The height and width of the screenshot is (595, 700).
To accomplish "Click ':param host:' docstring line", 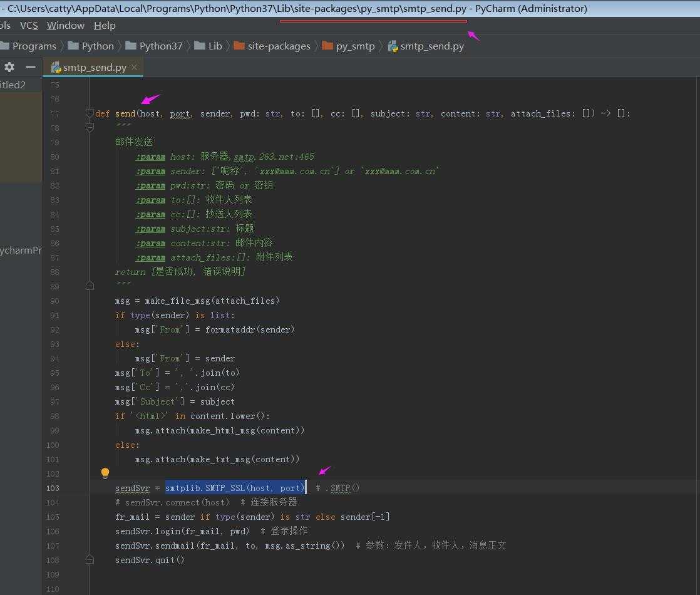I will tap(225, 157).
